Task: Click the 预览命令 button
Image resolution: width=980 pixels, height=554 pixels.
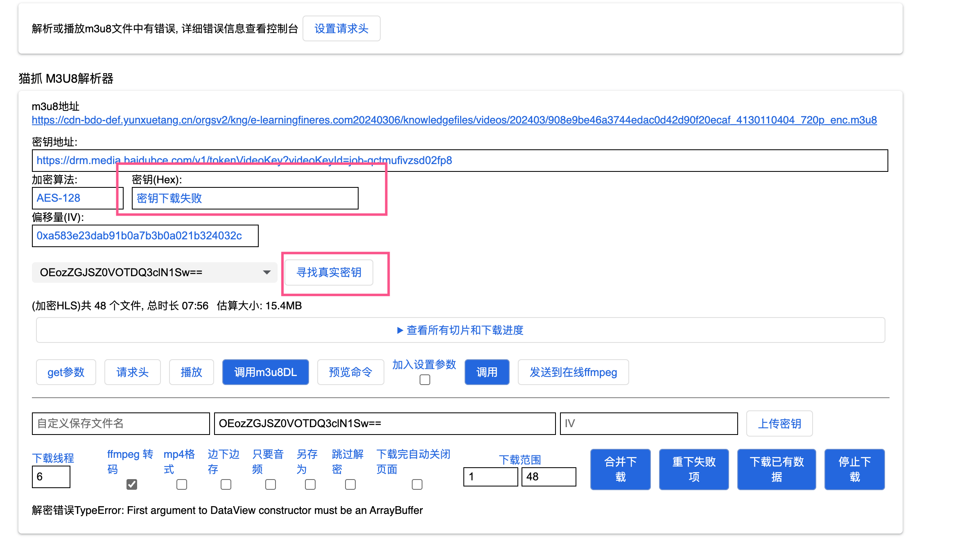Action: point(350,372)
